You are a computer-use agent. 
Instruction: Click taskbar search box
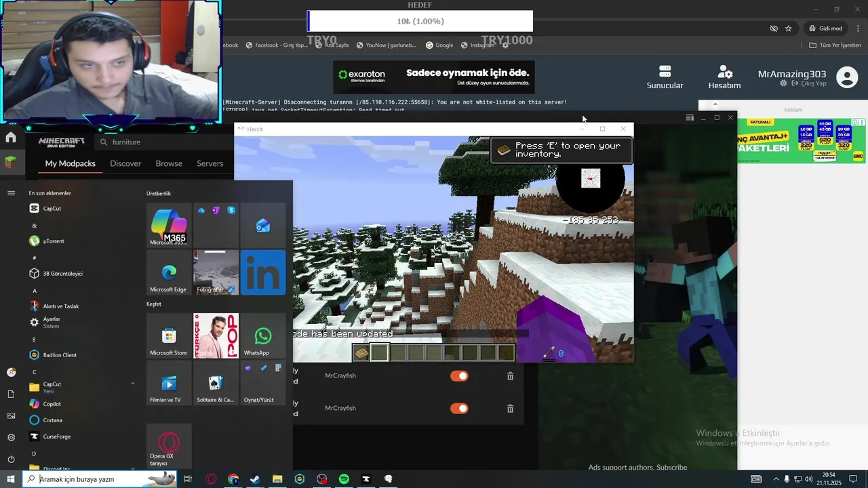(100, 479)
